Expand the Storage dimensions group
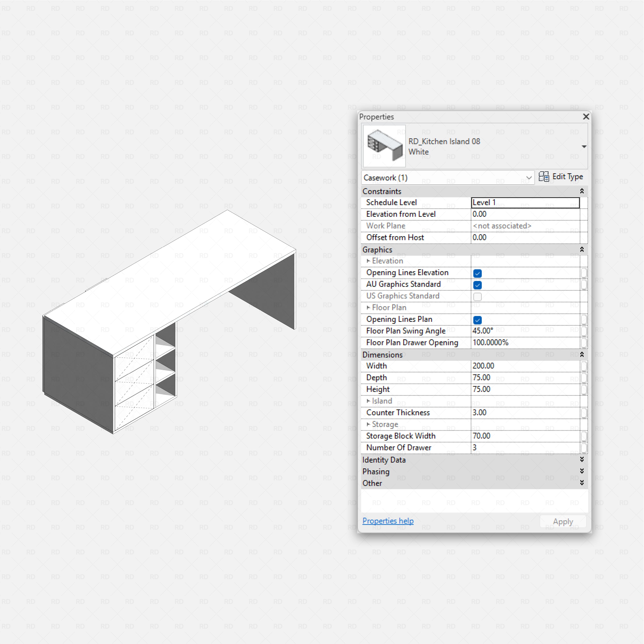 pos(368,424)
